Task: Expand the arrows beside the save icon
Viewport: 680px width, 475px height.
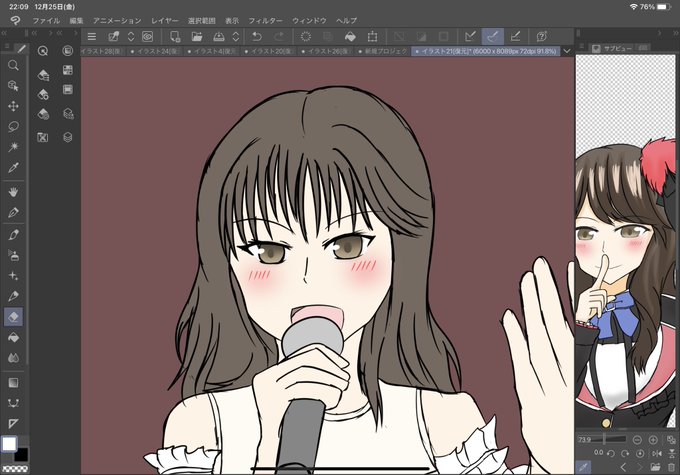Action: [x=235, y=37]
